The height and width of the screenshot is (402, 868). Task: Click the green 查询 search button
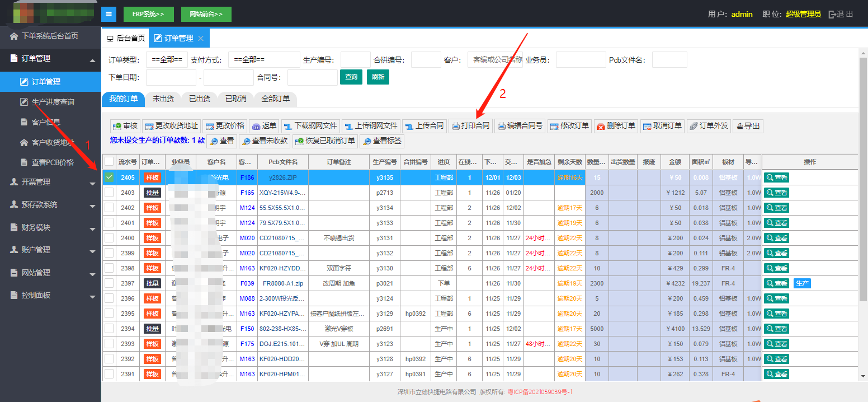(351, 77)
